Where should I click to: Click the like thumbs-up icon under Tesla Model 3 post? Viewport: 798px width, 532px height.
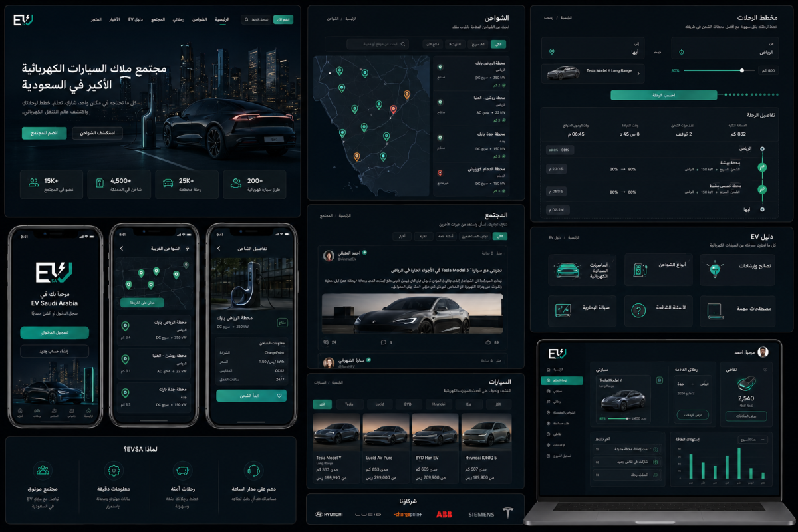(488, 342)
